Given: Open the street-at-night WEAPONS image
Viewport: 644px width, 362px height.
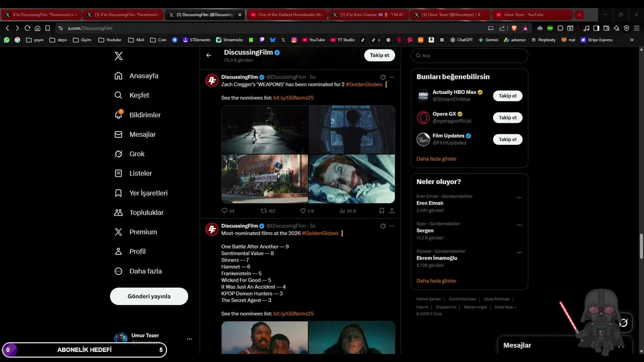Looking at the screenshot, I should [x=265, y=129].
